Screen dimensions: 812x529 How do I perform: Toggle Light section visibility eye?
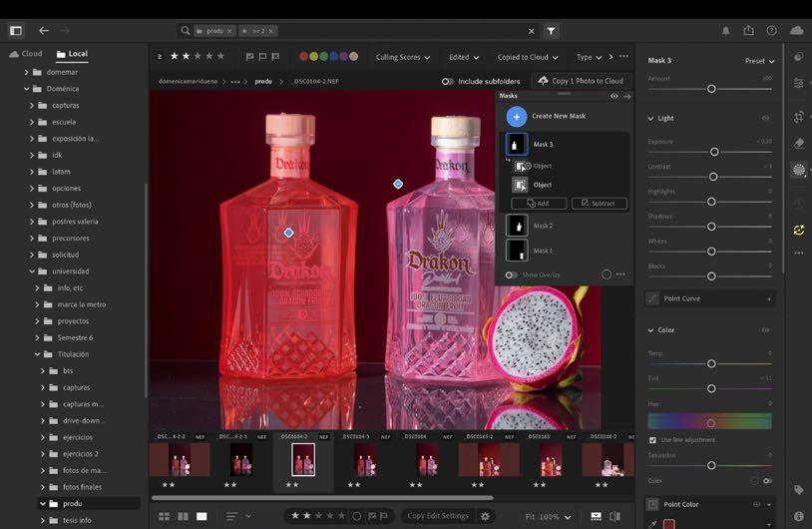(765, 118)
